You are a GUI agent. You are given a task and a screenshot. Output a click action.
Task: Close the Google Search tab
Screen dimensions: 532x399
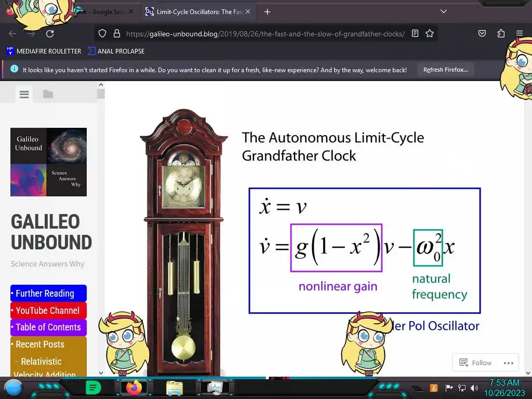tap(131, 11)
